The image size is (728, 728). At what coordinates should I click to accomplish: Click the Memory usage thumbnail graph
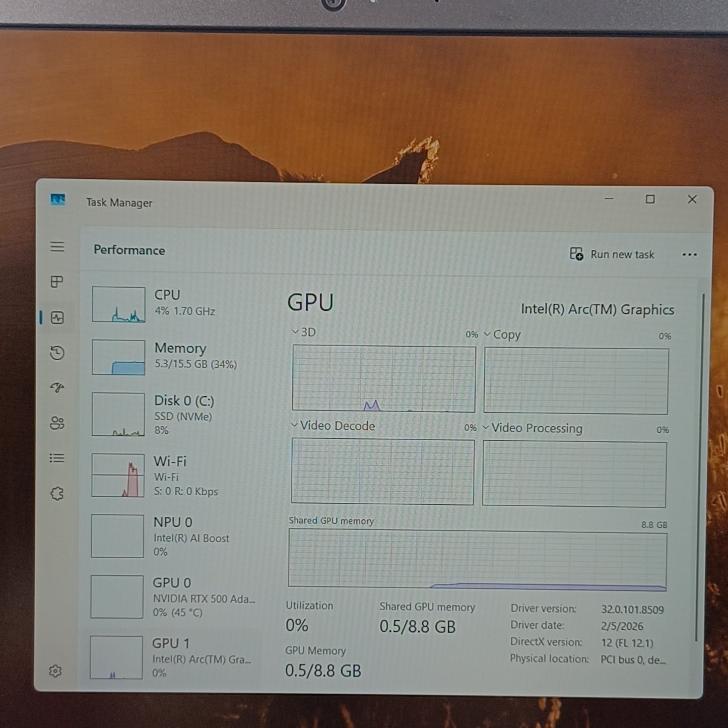[x=118, y=357]
